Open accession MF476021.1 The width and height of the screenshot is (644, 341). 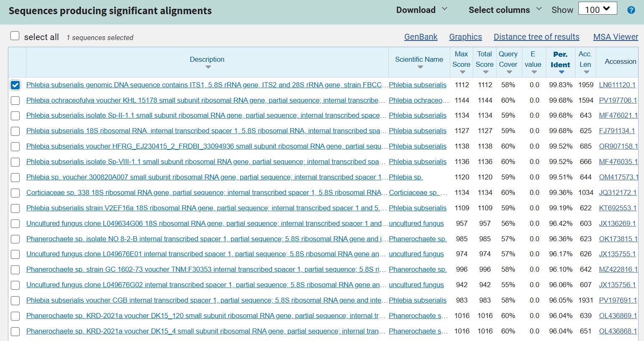(618, 115)
